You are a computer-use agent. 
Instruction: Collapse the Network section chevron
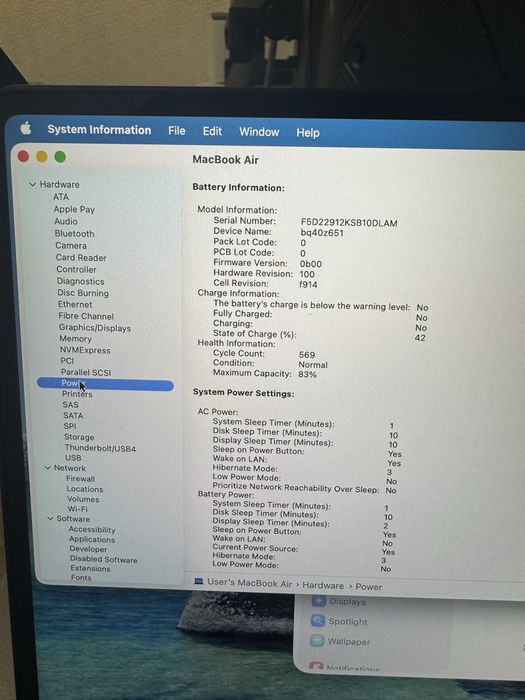click(x=47, y=468)
